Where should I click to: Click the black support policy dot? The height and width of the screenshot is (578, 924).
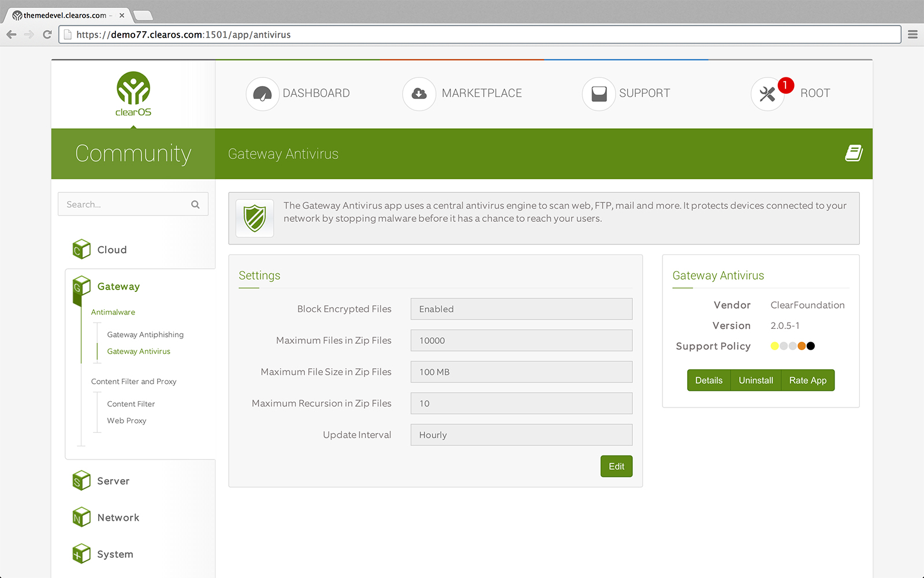[x=811, y=346]
